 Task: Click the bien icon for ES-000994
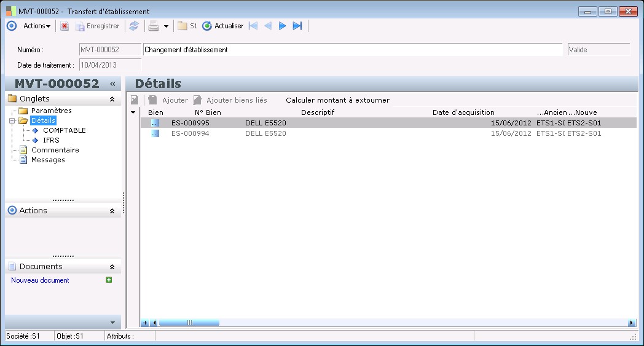[x=155, y=133]
